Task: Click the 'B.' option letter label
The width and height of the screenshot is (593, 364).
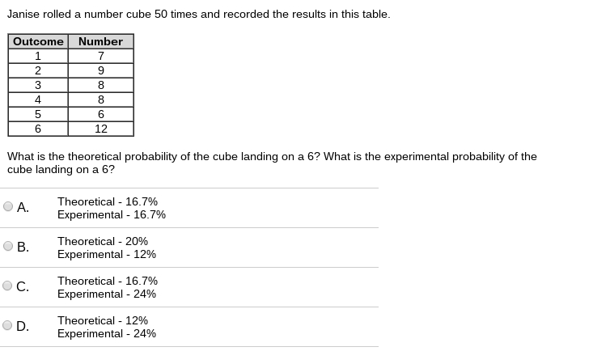Action: click(23, 247)
